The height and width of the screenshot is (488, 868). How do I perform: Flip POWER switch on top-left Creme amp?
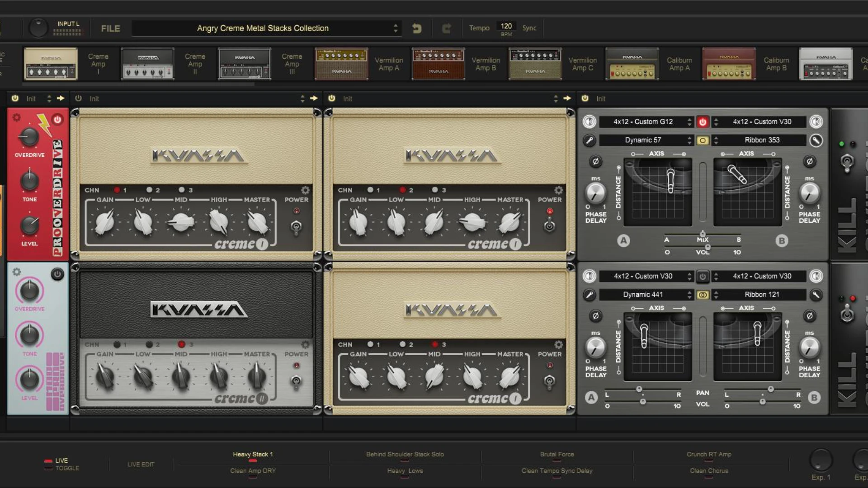(x=296, y=226)
